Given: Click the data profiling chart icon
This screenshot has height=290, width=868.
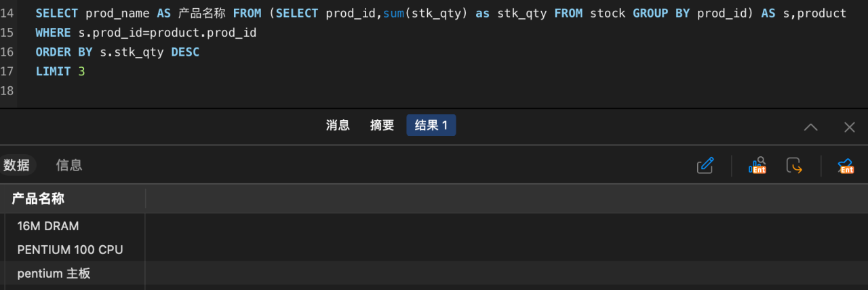Looking at the screenshot, I should 757,165.
